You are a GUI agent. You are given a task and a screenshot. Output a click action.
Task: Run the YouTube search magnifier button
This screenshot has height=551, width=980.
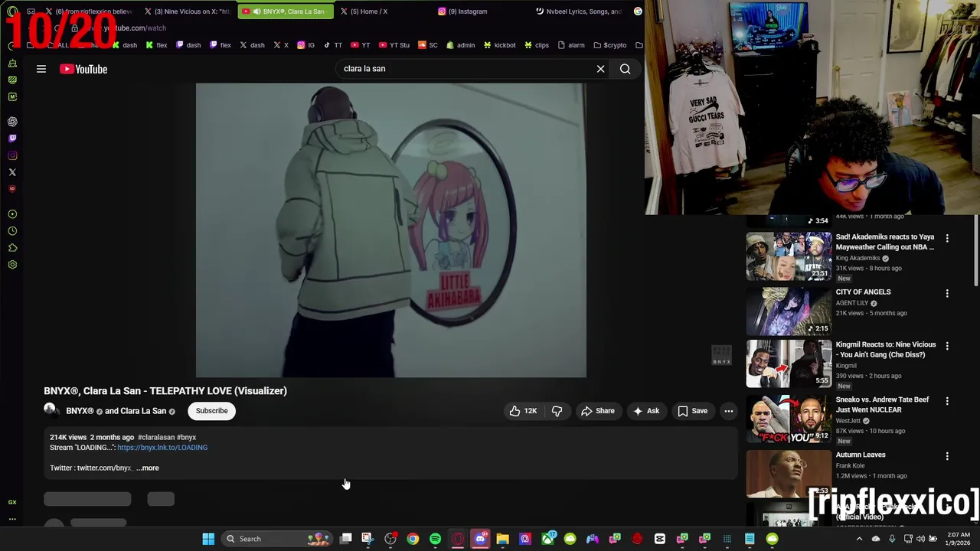point(625,69)
